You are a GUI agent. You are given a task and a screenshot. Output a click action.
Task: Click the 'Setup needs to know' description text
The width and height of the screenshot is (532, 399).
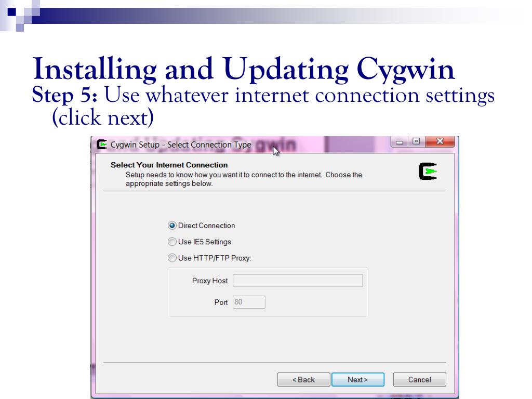tap(244, 179)
